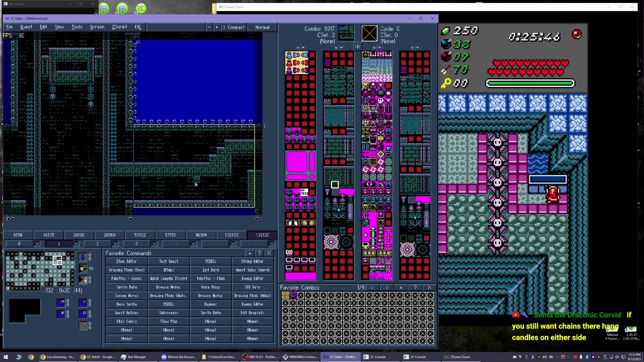
Task: Click the enemy skull icon showing 16
Action: click(x=84, y=269)
